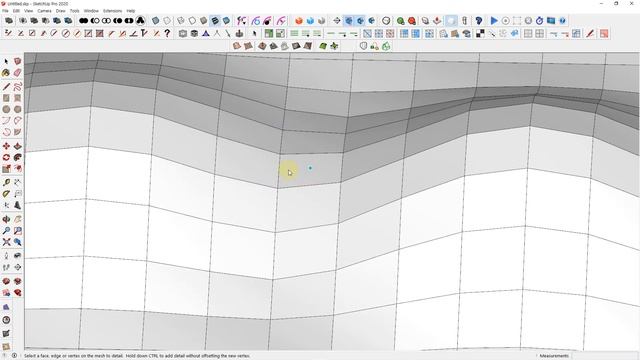Open the Window menu
The width and height of the screenshot is (640, 360).
[x=91, y=11]
